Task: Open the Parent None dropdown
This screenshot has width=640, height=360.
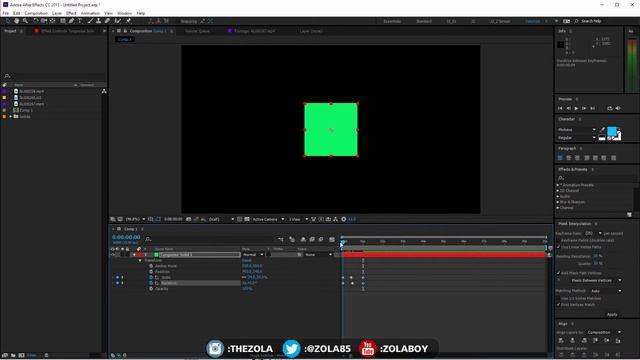Action: tap(318, 255)
